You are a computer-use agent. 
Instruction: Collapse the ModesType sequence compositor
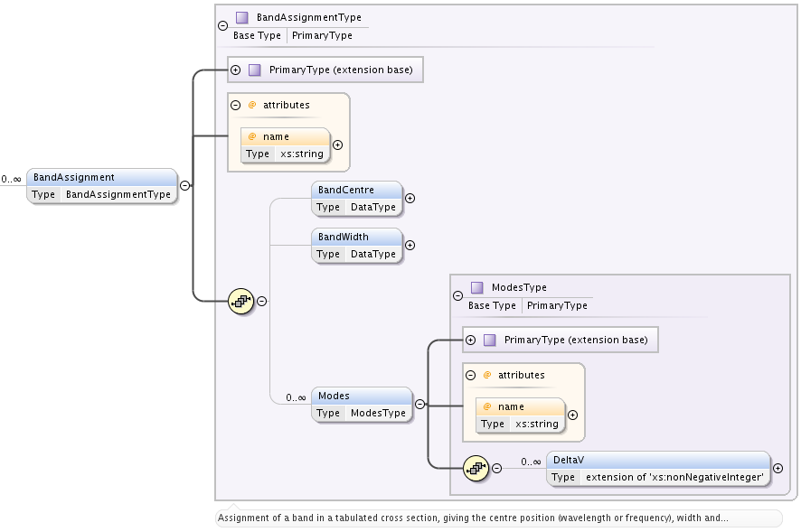click(496, 468)
